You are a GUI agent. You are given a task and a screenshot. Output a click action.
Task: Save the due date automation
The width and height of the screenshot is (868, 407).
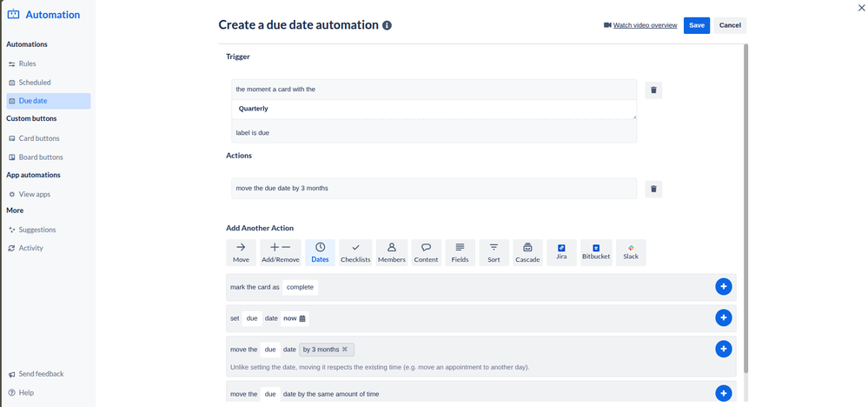[696, 25]
